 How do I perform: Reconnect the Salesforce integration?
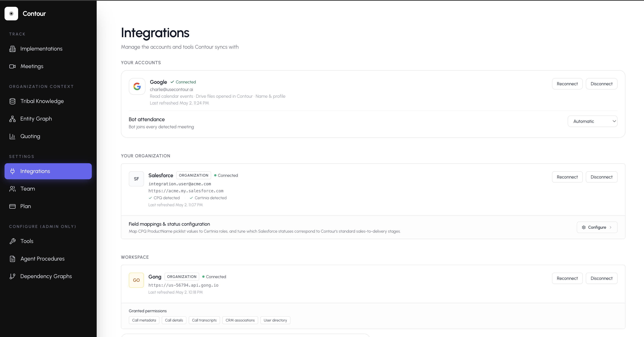tap(567, 177)
